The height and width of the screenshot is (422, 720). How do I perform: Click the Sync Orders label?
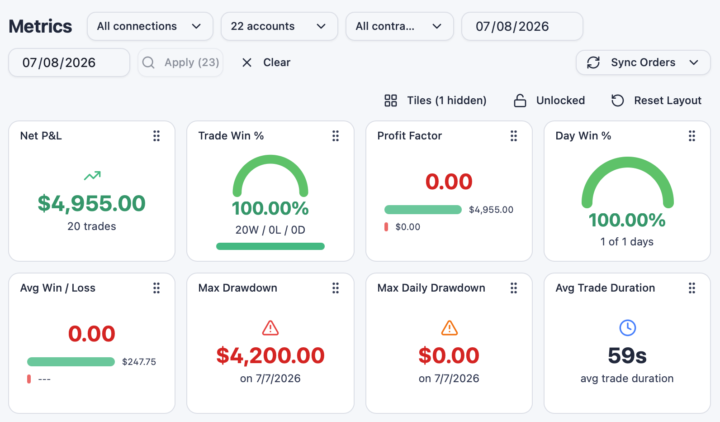click(643, 62)
